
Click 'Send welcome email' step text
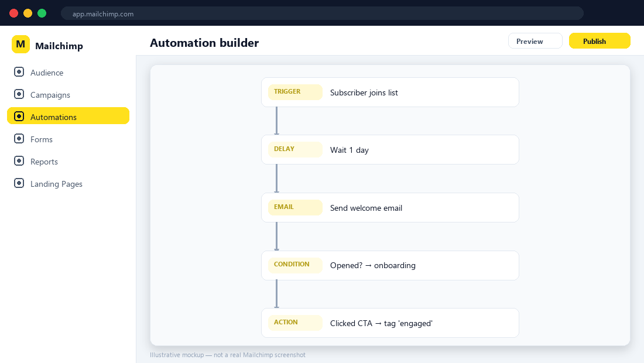(366, 208)
